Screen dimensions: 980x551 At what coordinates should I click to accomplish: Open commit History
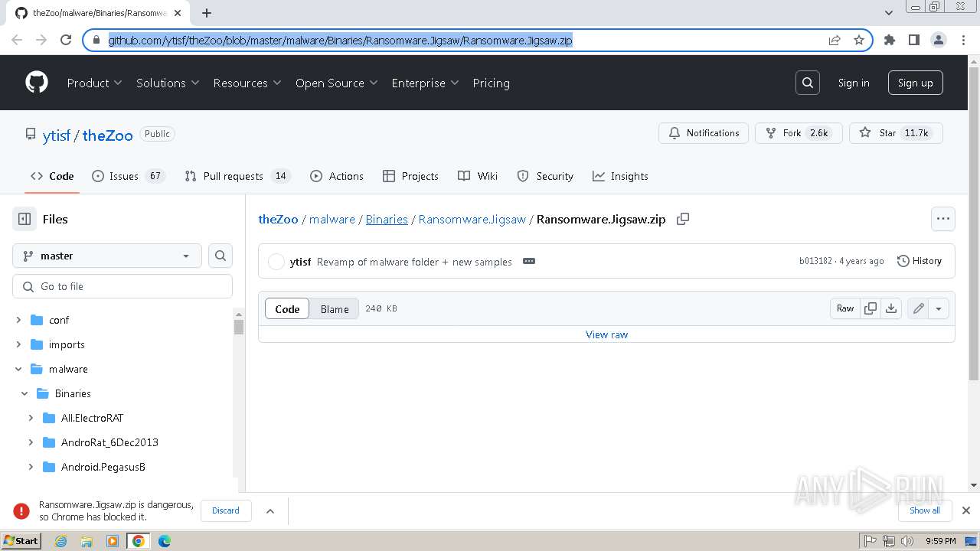[x=920, y=261]
